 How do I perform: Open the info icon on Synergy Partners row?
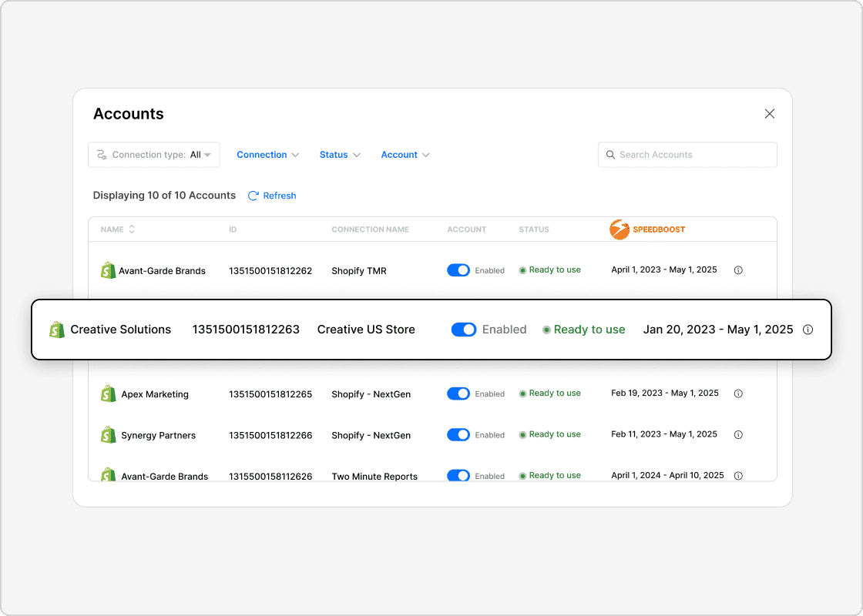point(738,434)
